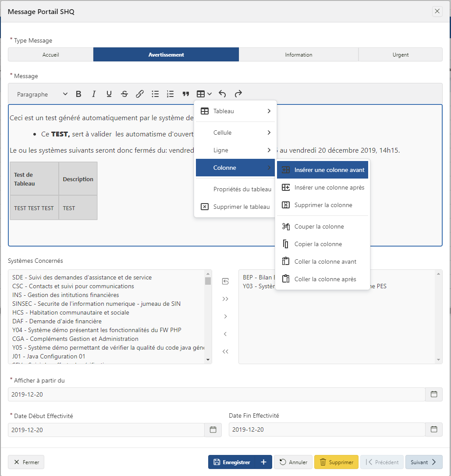Redo the last undone edit
The image size is (451, 476).
pyautogui.click(x=238, y=93)
